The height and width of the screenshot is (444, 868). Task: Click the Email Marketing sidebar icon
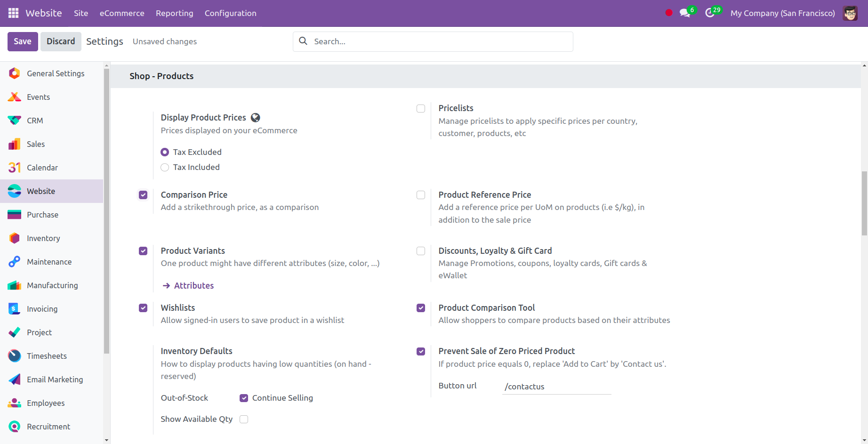click(x=14, y=379)
